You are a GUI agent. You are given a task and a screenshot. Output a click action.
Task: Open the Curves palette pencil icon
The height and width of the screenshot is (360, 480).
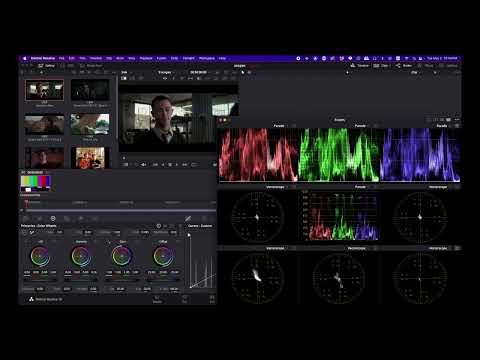(188, 218)
